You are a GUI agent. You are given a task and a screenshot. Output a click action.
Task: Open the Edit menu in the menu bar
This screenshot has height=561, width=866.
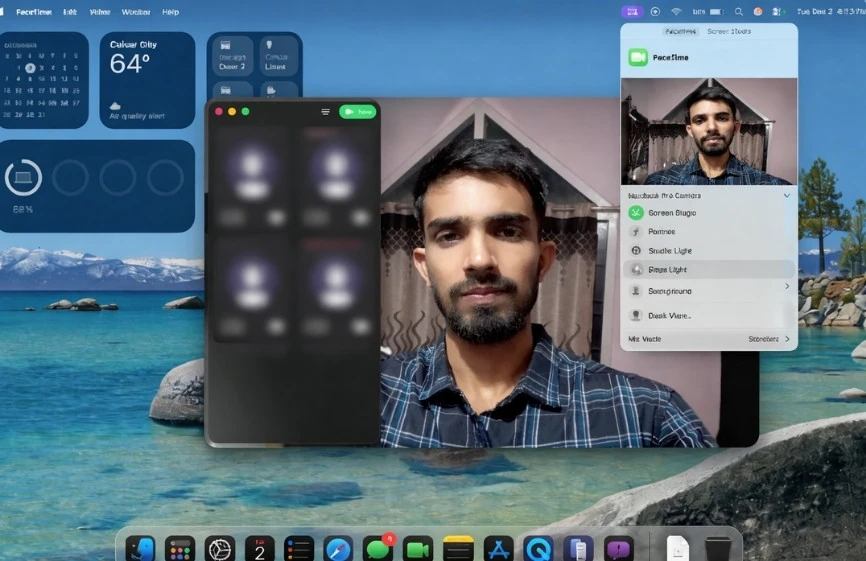pos(70,12)
